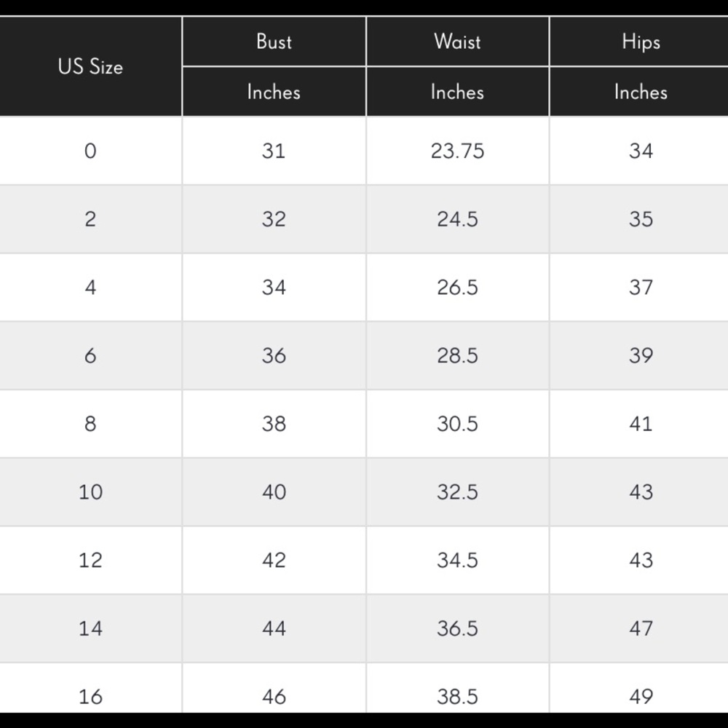Select the 28.5 waist cell
Screen dimensions: 728x728
(x=457, y=355)
